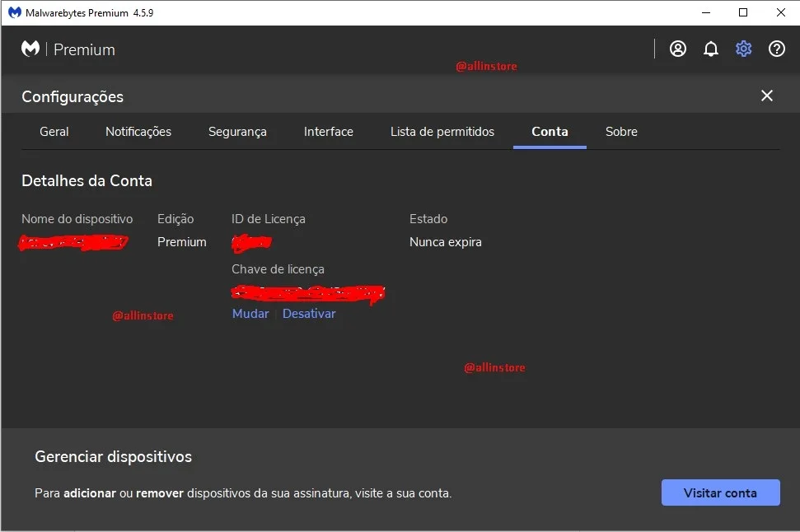
Task: Minimize the Malwarebytes window
Action: [706, 12]
